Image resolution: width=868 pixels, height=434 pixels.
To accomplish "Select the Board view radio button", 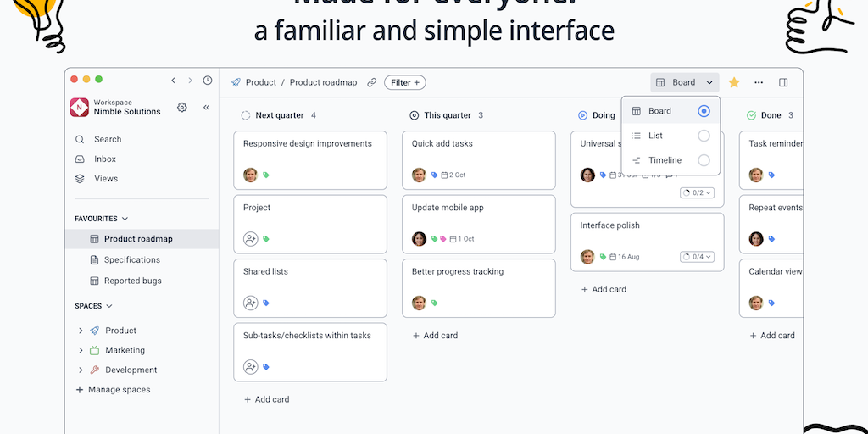I will tap(704, 111).
